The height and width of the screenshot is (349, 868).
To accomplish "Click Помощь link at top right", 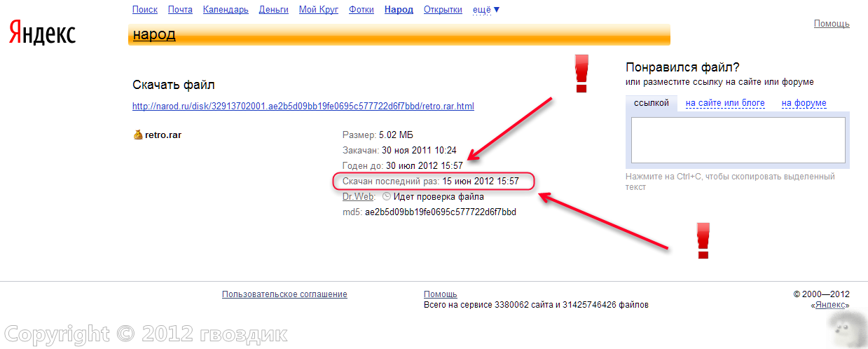I will click(x=832, y=24).
